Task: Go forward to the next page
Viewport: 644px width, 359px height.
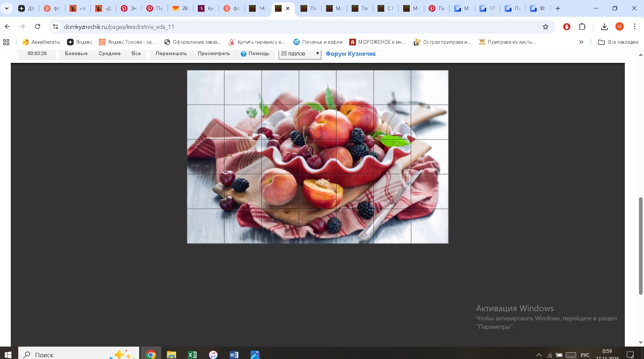Action: (x=22, y=27)
